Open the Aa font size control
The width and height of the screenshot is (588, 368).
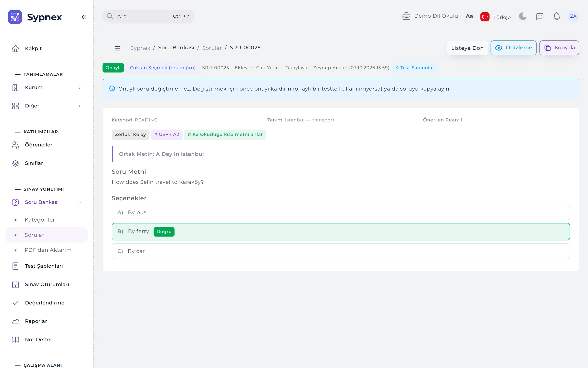(469, 16)
